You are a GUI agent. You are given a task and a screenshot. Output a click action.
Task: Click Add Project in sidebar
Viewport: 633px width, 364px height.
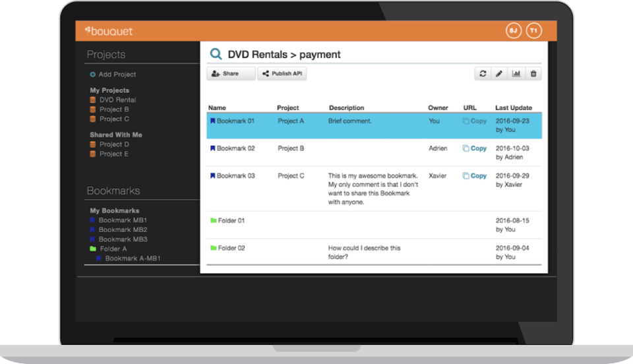(113, 75)
